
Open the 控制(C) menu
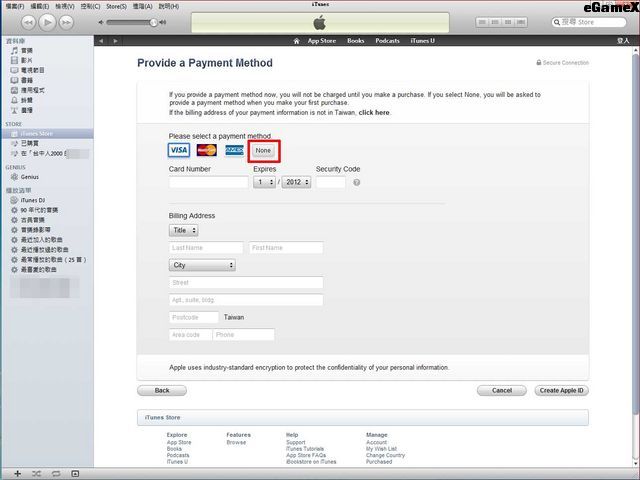click(x=90, y=7)
